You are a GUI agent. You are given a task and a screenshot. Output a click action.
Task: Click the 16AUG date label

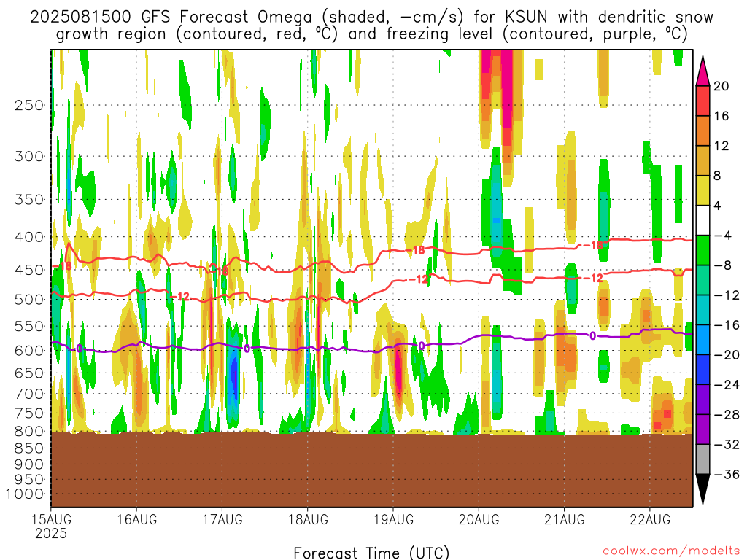[x=136, y=519]
